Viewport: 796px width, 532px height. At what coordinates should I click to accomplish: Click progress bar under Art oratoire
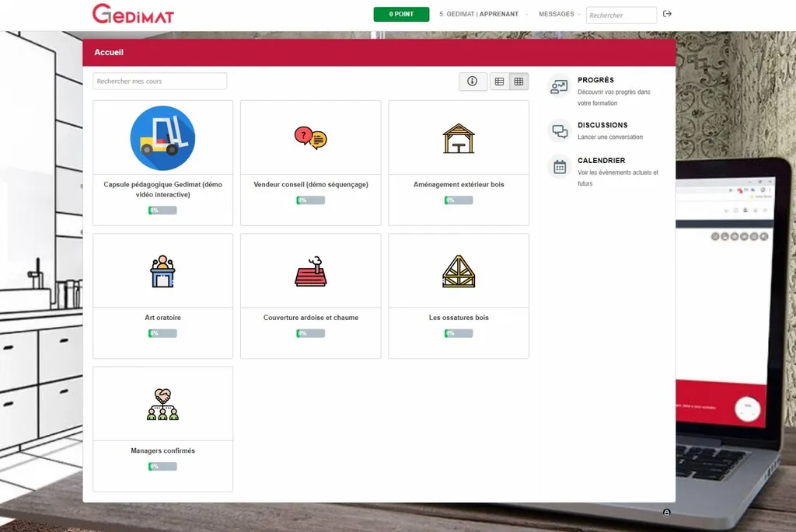[162, 333]
